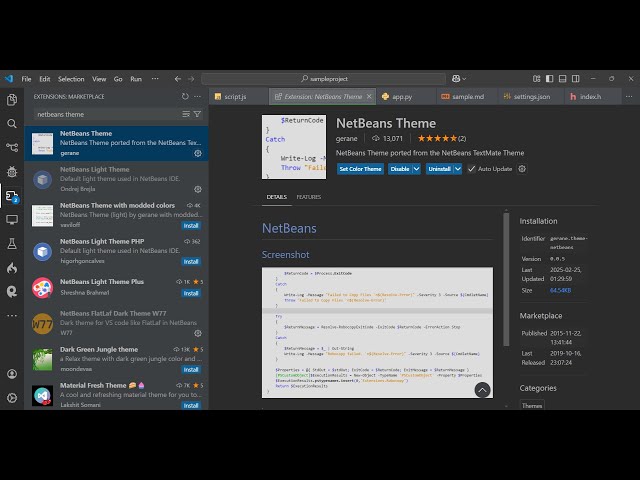The height and width of the screenshot is (480, 640).
Task: Switch to the script.js editor tab
Action: pos(235,97)
